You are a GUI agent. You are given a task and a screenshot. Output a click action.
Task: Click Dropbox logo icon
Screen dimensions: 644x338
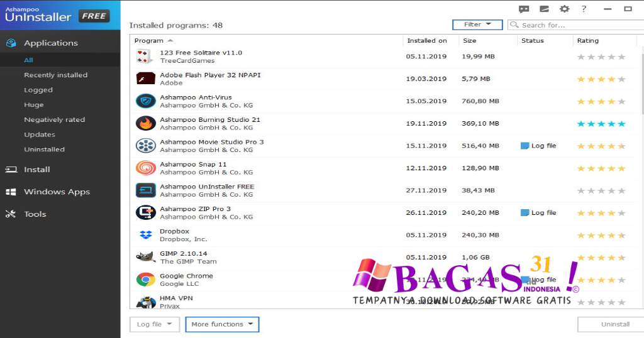click(x=145, y=234)
